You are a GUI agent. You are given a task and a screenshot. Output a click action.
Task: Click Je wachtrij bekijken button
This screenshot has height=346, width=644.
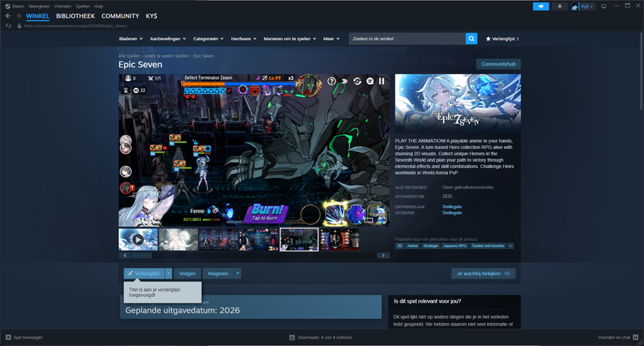click(483, 273)
